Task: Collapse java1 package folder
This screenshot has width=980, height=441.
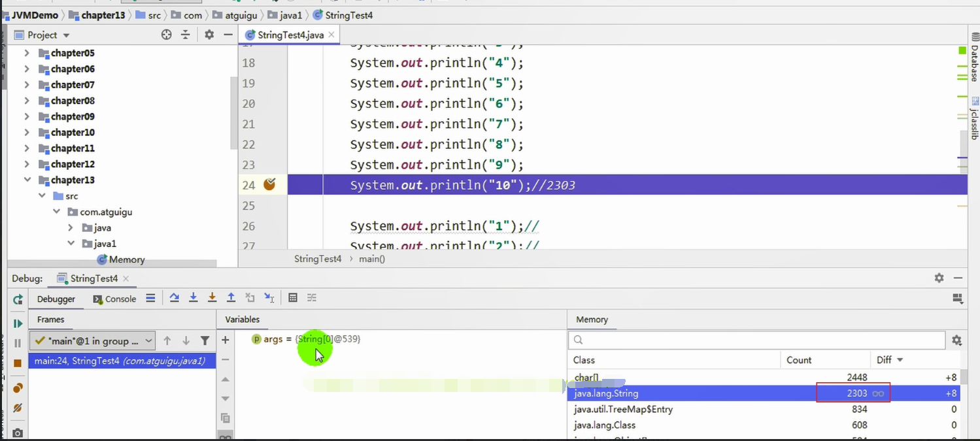Action: pos(71,244)
